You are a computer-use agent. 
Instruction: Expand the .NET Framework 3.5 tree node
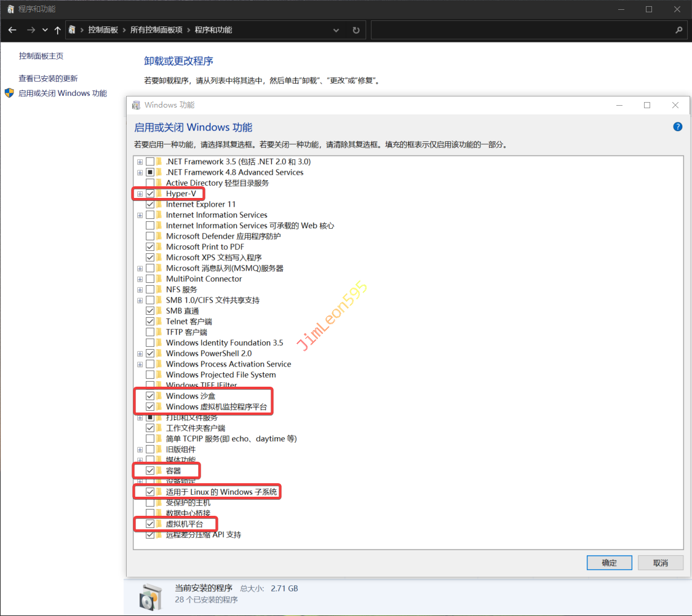140,162
